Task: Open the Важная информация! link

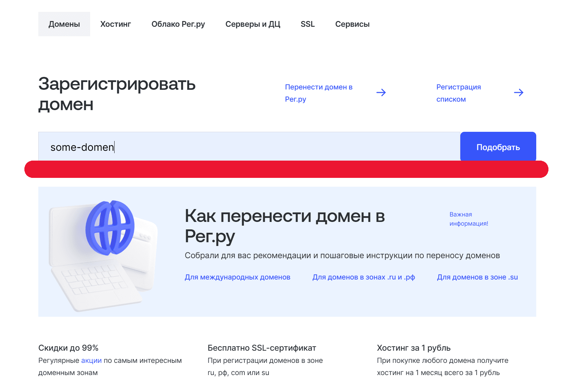Action: (469, 219)
